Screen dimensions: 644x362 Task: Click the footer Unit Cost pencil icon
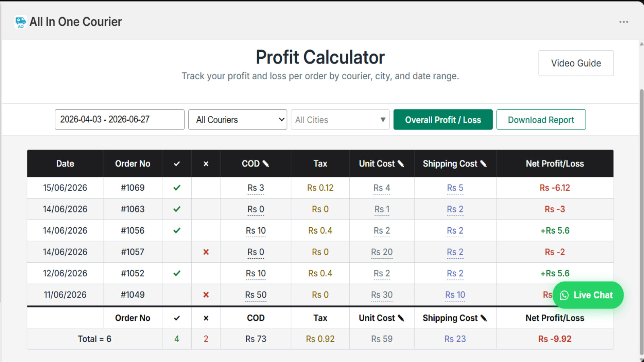coord(400,318)
